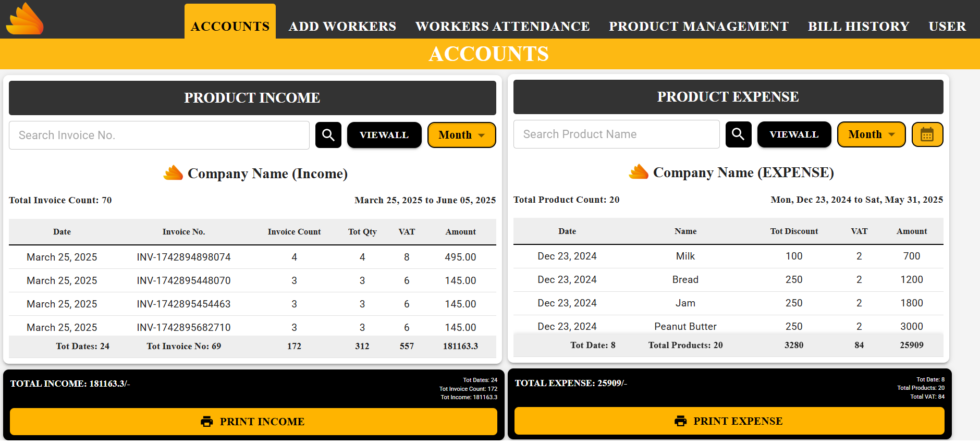980x444 pixels.
Task: Click the Invoice No. column header
Action: (x=184, y=232)
